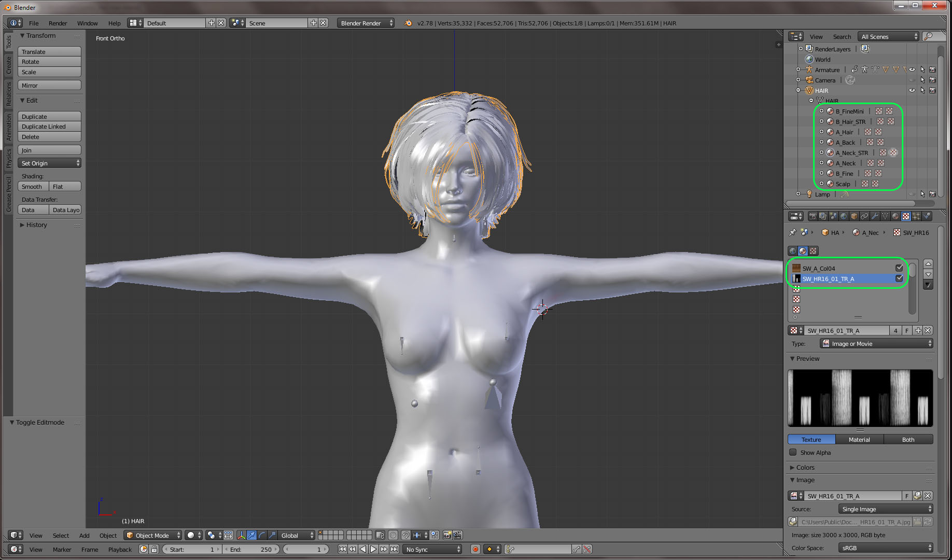Open the Scene properties tab
The image size is (952, 560).
(x=833, y=216)
